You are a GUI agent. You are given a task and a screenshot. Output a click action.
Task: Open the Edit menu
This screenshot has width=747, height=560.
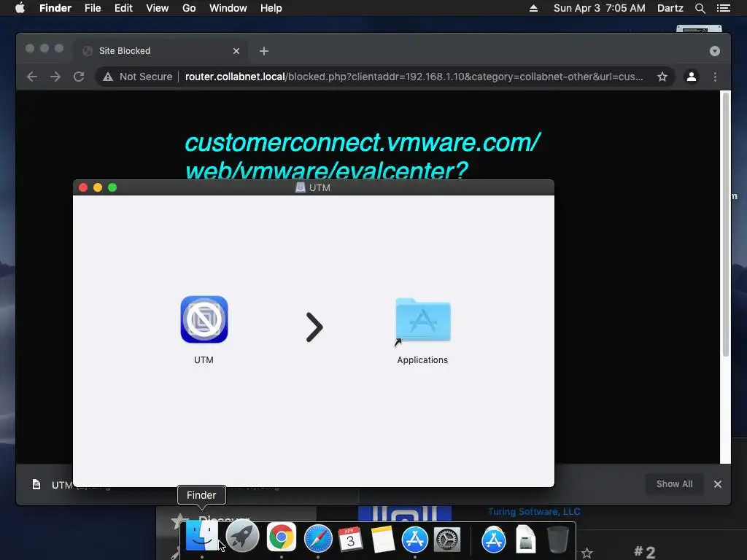(x=123, y=8)
